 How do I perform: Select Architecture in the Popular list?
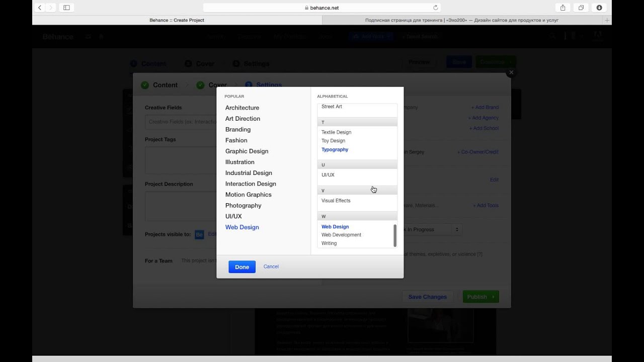pyautogui.click(x=242, y=108)
